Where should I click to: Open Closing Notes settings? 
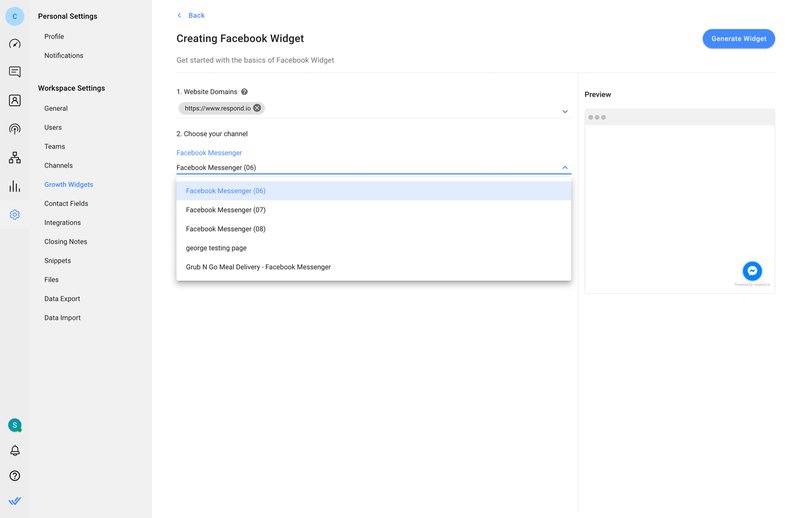coord(66,242)
